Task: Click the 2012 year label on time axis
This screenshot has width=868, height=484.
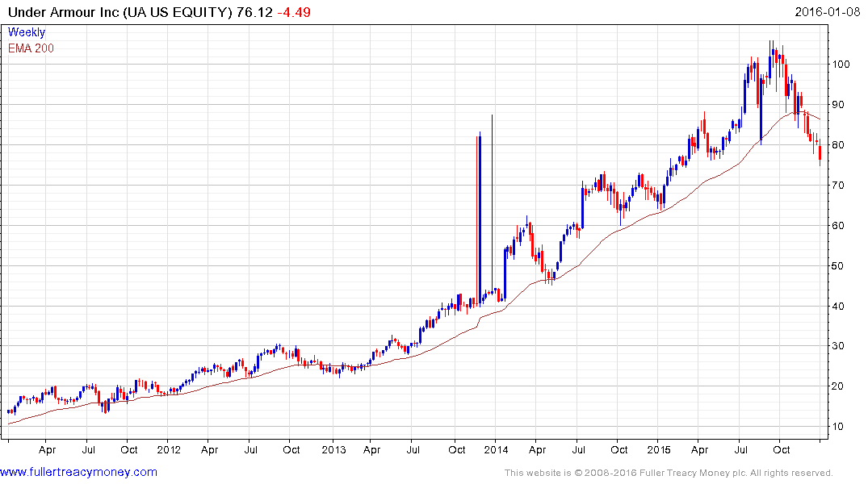Action: [x=169, y=449]
